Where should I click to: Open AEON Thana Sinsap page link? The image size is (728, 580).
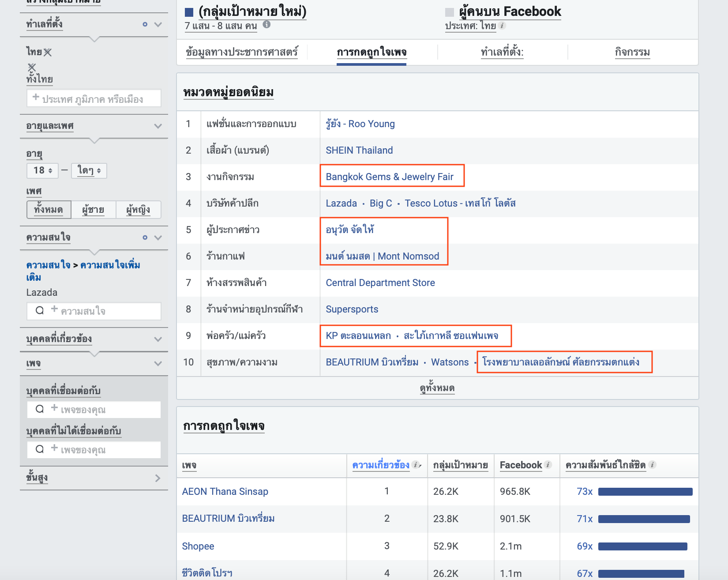(225, 492)
